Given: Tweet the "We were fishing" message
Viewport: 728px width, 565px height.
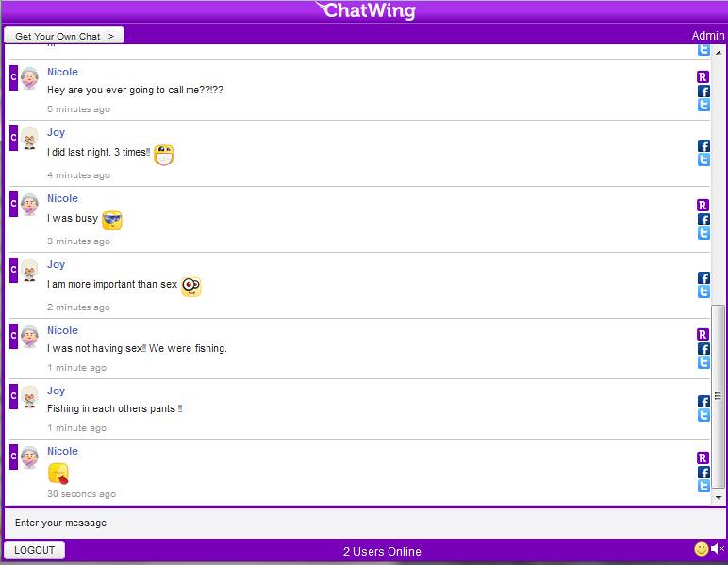Looking at the screenshot, I should coord(703,362).
